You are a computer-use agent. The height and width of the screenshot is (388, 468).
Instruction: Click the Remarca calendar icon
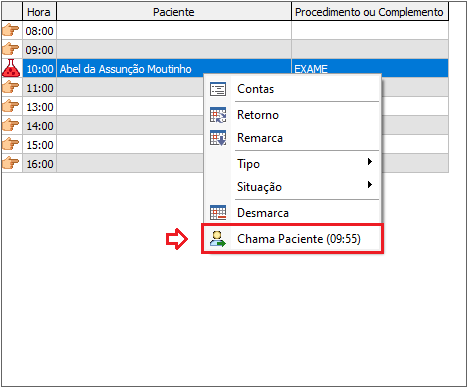tap(218, 138)
